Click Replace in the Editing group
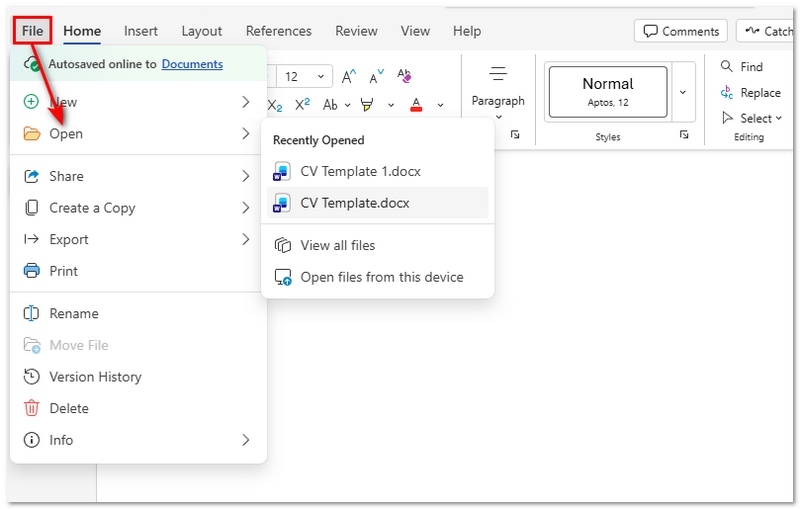 tap(749, 93)
